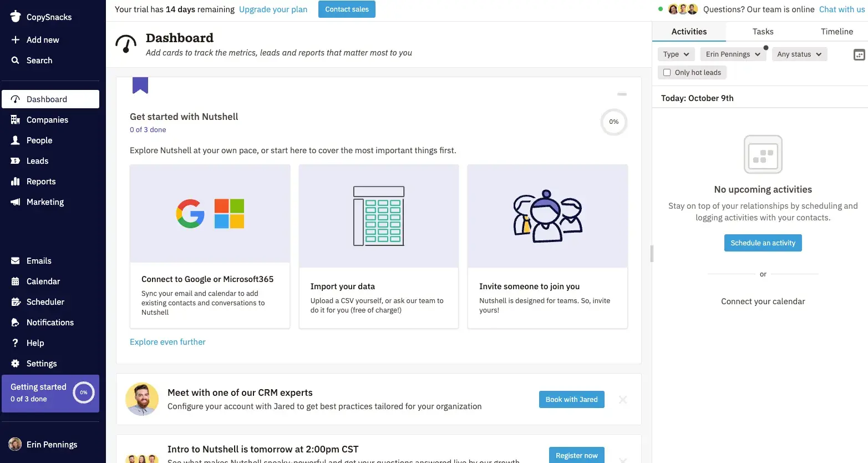Open the Scheduler icon in sidebar
Screen dimensions: 868x463
16,302
